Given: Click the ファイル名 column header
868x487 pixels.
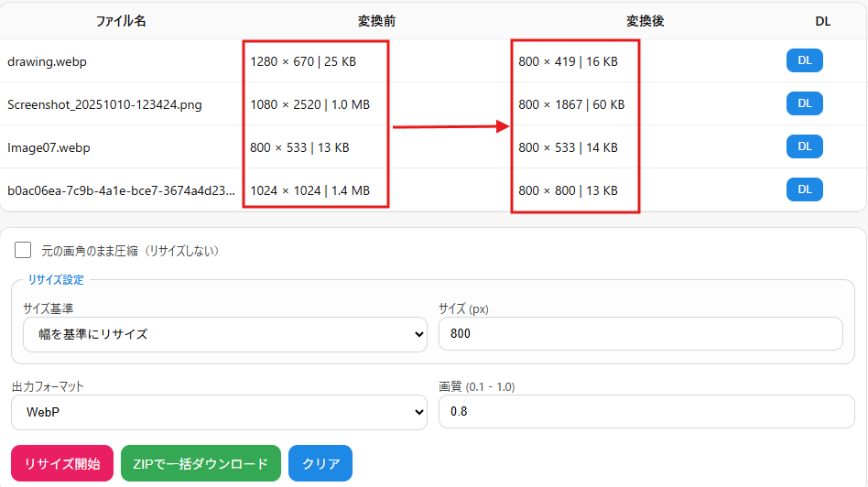Looking at the screenshot, I should coord(120,21).
